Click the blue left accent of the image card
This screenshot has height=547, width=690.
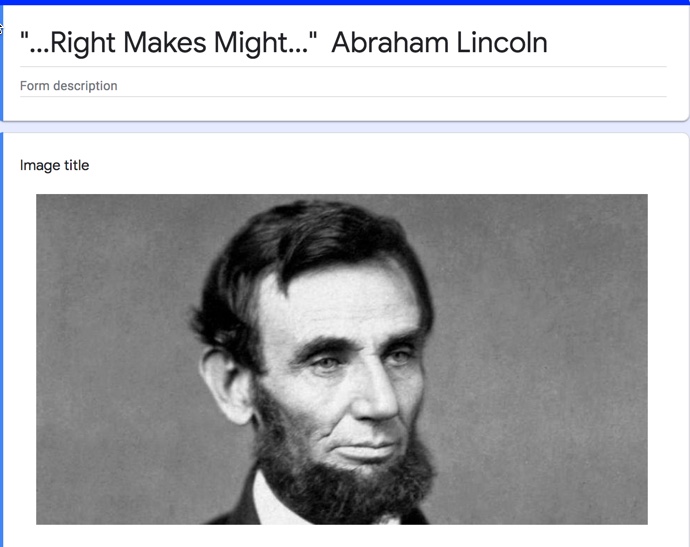1,340
